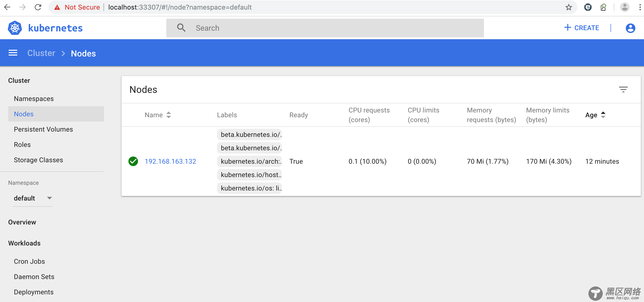Viewport: 644px width, 302px height.
Task: Open the Workloads section heading
Action: pyautogui.click(x=24, y=243)
